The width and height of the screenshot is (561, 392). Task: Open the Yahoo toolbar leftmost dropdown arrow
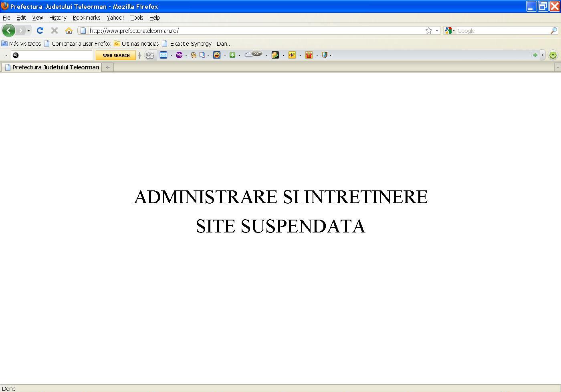pyautogui.click(x=6, y=55)
